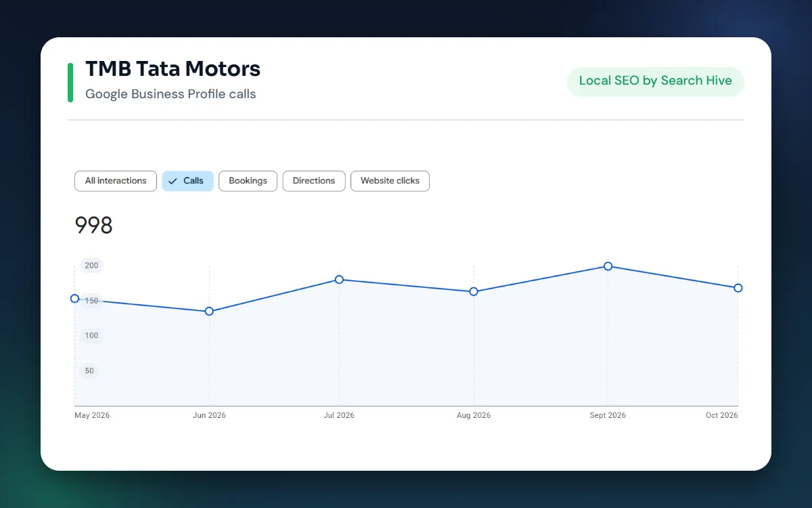
Task: Show the Website clicks filter
Action: tap(390, 181)
